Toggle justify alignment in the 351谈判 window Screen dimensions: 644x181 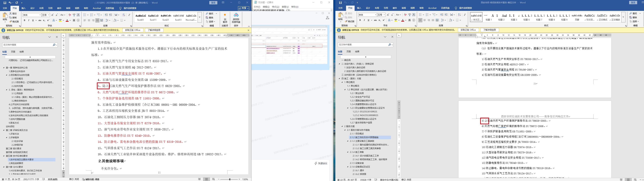point(98,20)
